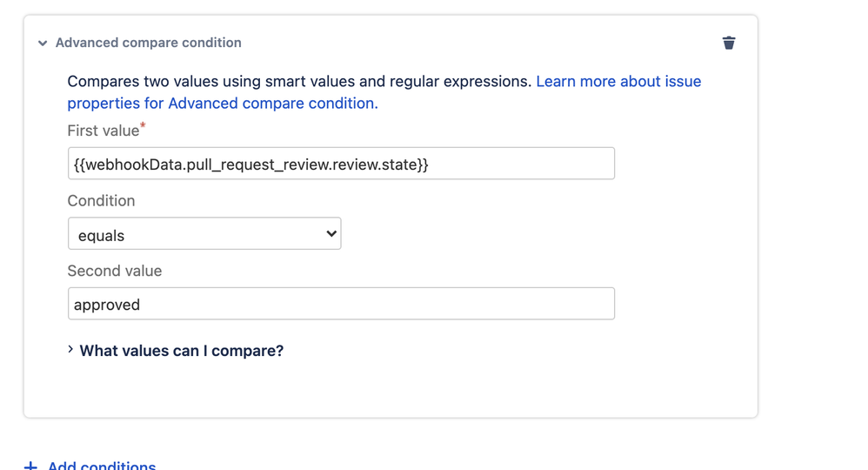The image size is (868, 470).
Task: Click the Advanced compare condition header title
Action: (x=148, y=43)
